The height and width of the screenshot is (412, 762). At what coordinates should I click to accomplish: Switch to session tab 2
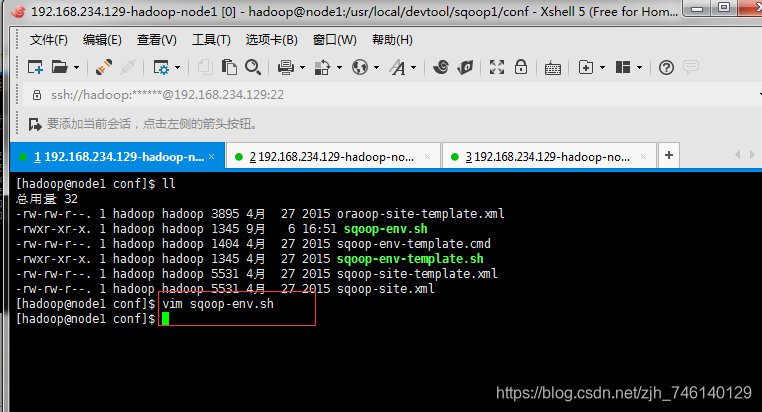[333, 156]
